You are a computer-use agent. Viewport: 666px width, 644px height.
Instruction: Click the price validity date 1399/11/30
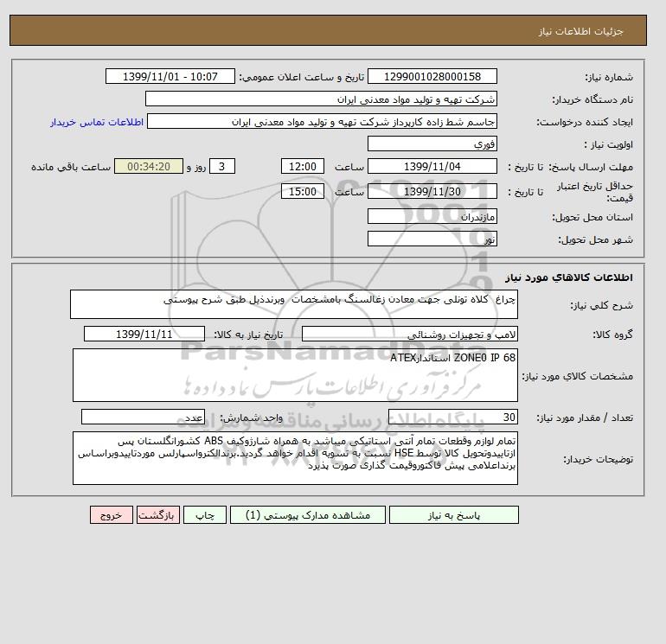pyautogui.click(x=432, y=191)
